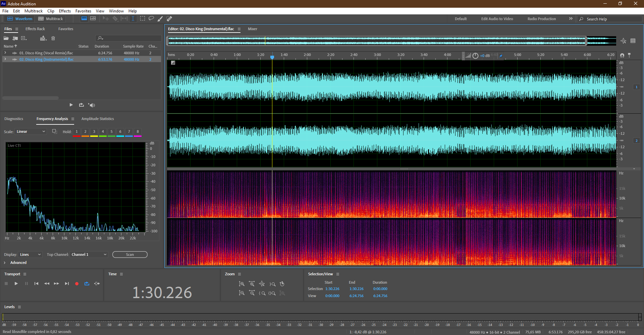Click the Scan button

130,255
